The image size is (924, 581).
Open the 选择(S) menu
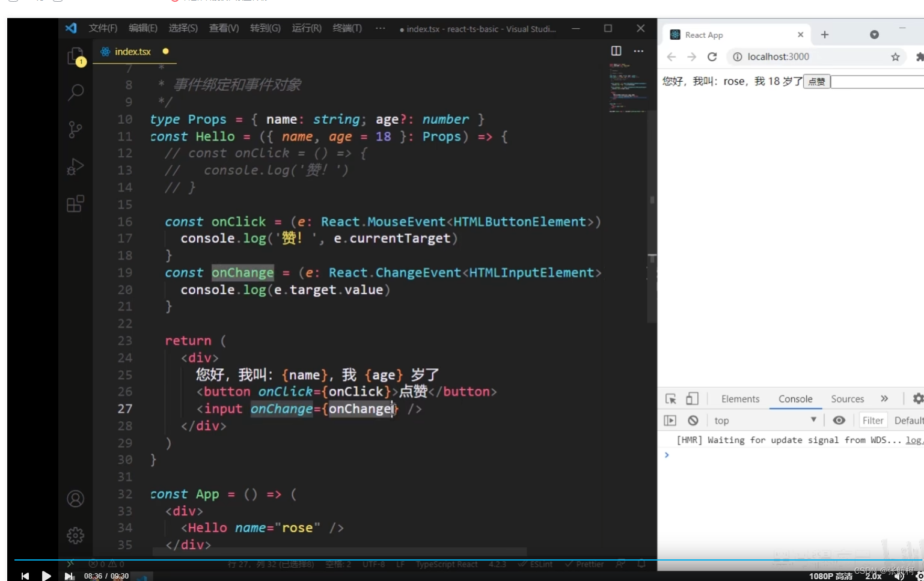(183, 28)
